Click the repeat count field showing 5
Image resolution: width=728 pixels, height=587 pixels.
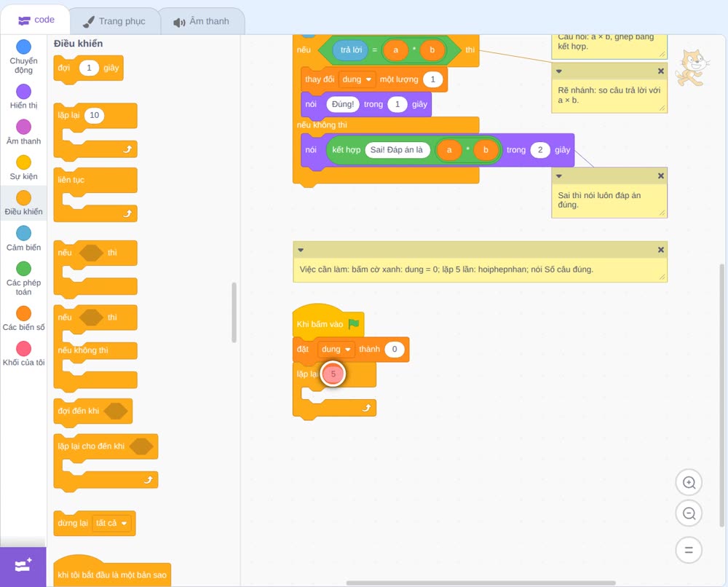333,374
